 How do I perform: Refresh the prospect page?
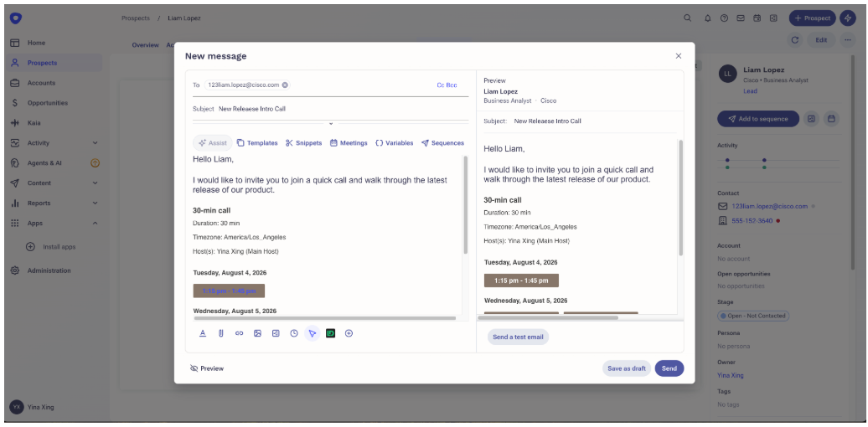[x=795, y=40]
